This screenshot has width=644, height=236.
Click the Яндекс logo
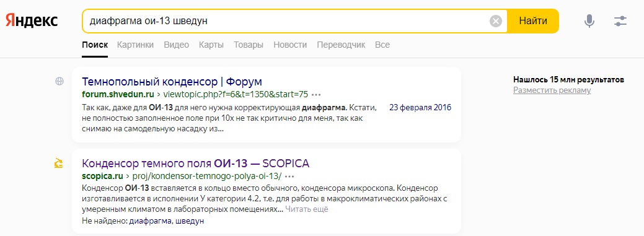coord(32,20)
